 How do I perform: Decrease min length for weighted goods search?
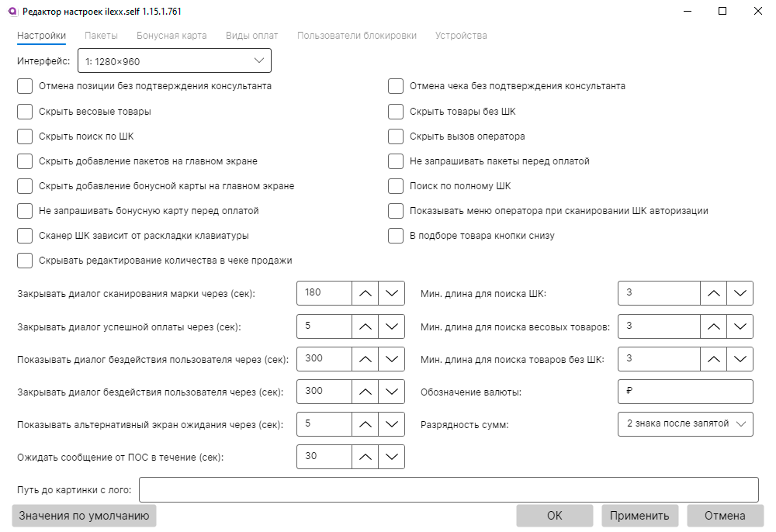pyautogui.click(x=740, y=326)
